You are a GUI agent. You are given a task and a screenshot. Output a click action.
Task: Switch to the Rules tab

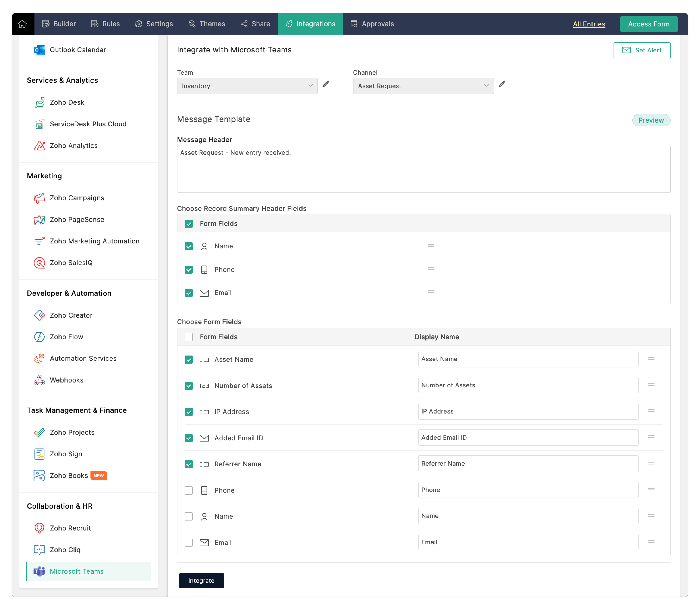tap(106, 24)
